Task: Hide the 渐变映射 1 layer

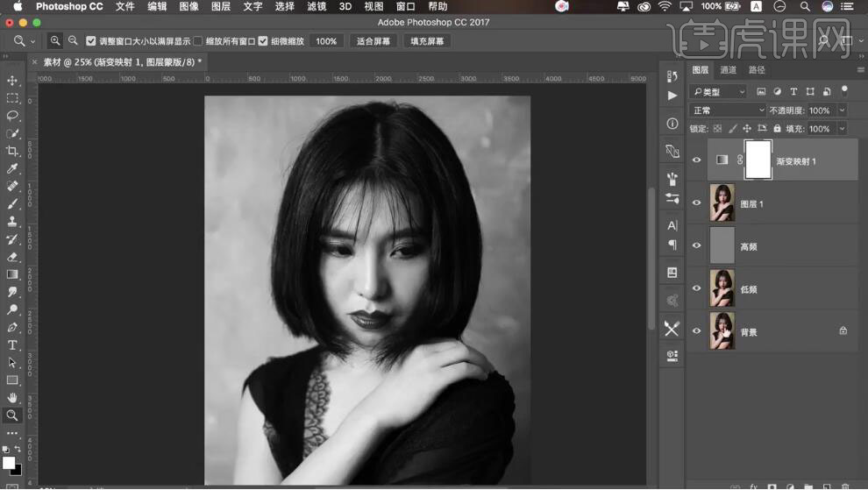Action: pos(697,160)
